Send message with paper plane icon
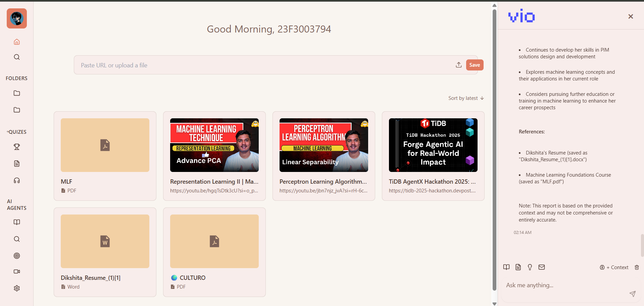644x306 pixels. (633, 294)
